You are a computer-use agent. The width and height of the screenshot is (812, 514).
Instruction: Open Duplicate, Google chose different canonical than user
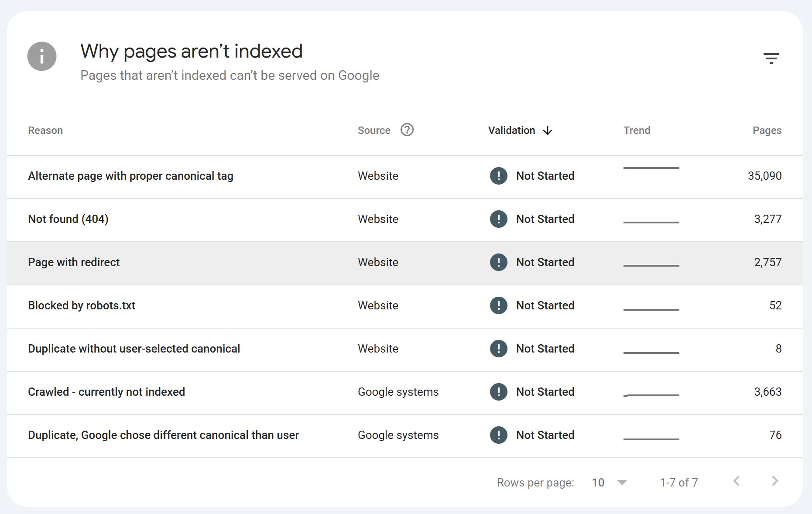(163, 435)
